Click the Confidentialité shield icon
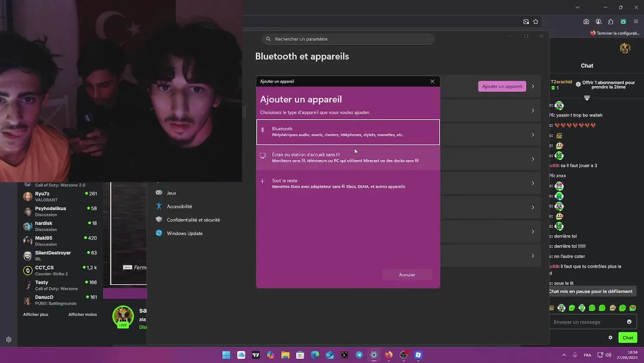644x363 pixels. tap(159, 220)
